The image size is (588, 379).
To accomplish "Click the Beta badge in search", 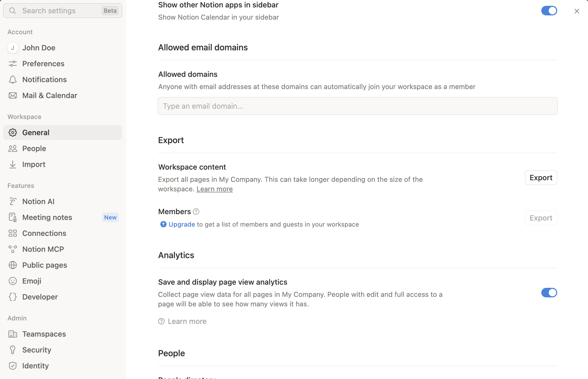I will [x=110, y=11].
